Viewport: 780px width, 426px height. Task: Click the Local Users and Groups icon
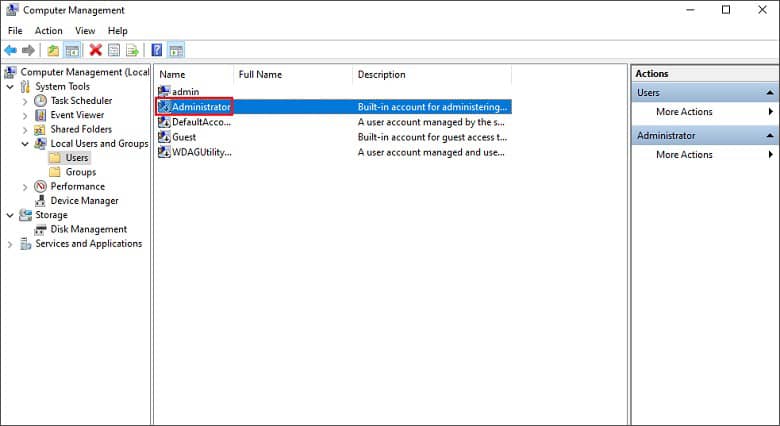pyautogui.click(x=40, y=144)
